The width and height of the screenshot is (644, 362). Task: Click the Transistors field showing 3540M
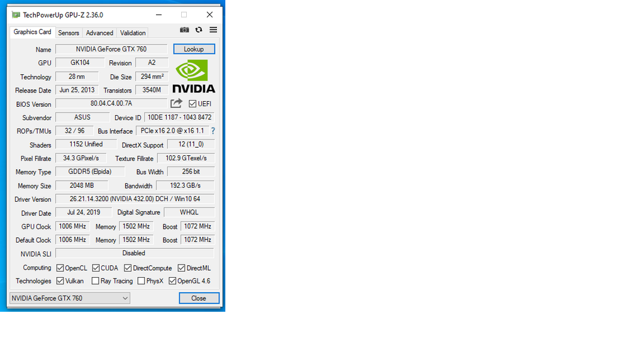[x=152, y=90]
